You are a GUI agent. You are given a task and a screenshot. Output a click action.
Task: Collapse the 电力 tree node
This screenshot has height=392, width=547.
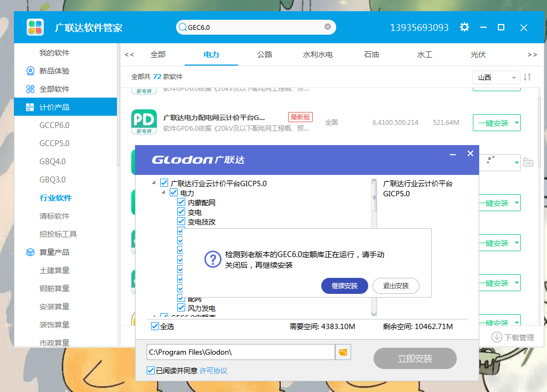point(164,193)
